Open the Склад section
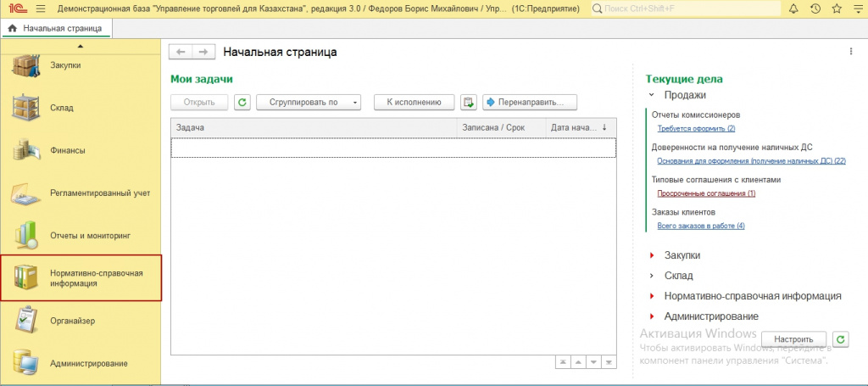The image size is (868, 386). [61, 108]
